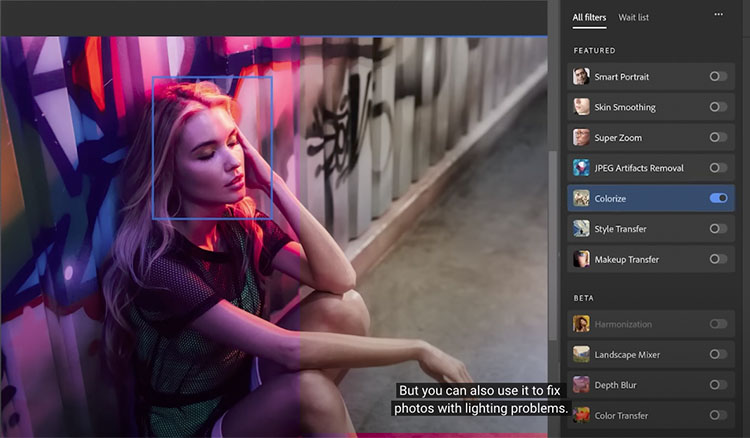The width and height of the screenshot is (750, 438).
Task: Open the three-dot options menu
Action: click(718, 14)
